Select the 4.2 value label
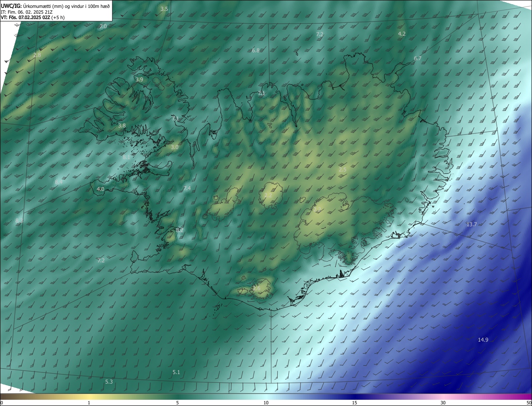Viewport: 532px width, 406px height. coord(401,34)
